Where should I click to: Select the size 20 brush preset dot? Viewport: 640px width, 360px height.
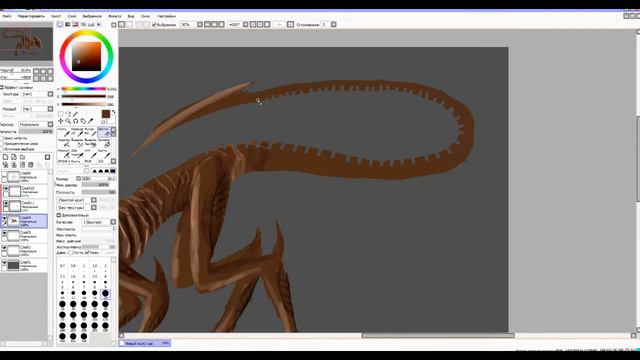(105, 293)
